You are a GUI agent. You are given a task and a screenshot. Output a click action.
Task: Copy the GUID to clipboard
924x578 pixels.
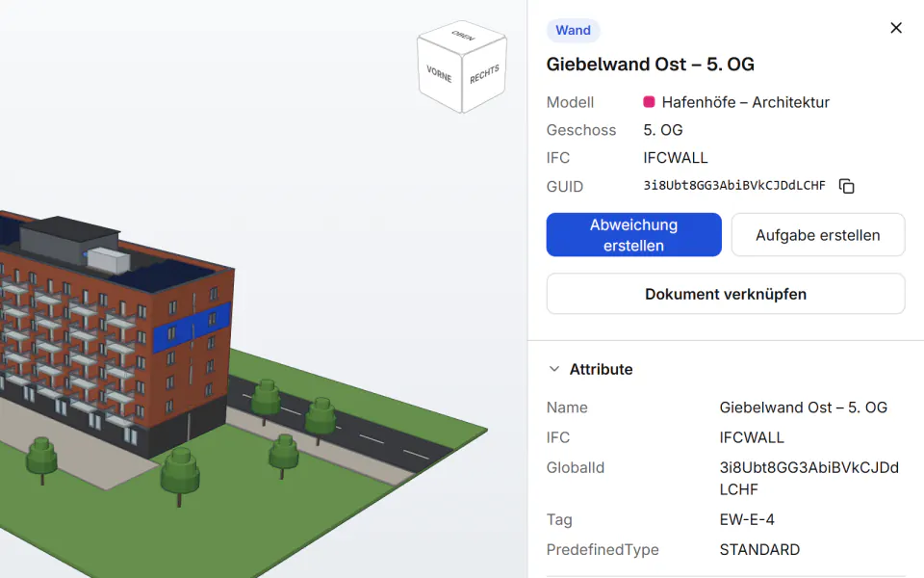846,186
